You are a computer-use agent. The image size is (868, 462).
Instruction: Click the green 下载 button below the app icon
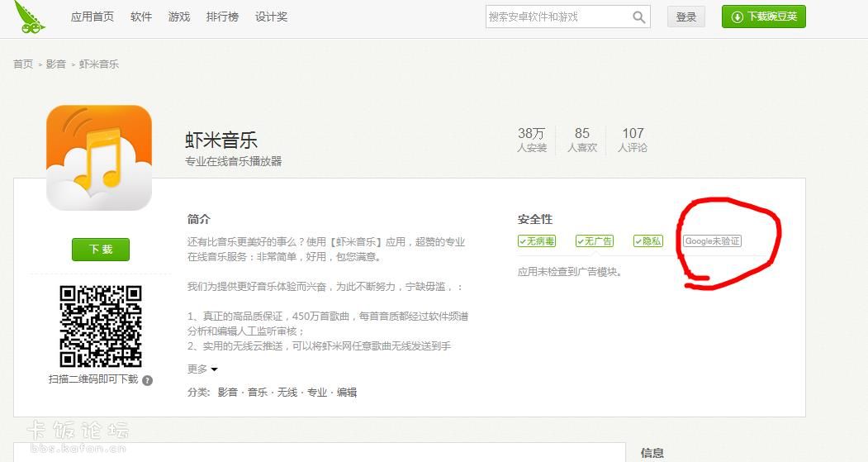pos(101,250)
